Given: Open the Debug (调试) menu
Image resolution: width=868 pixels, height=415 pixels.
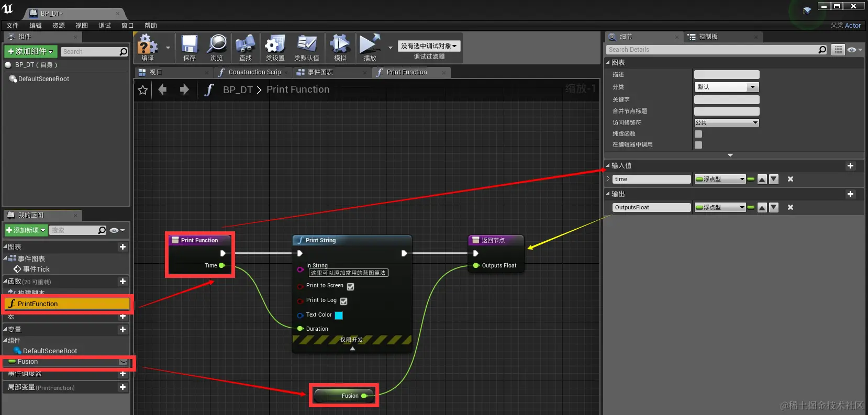Looking at the screenshot, I should click(105, 26).
